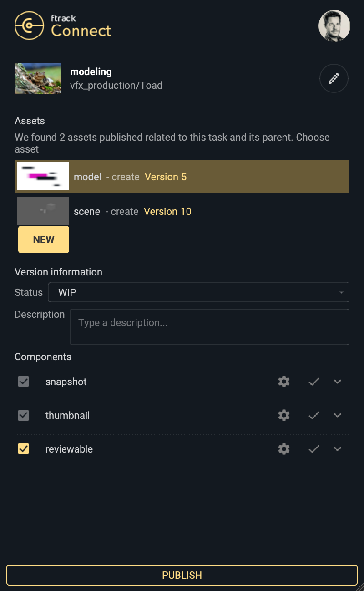Click the ftrack Connect logo

63,26
